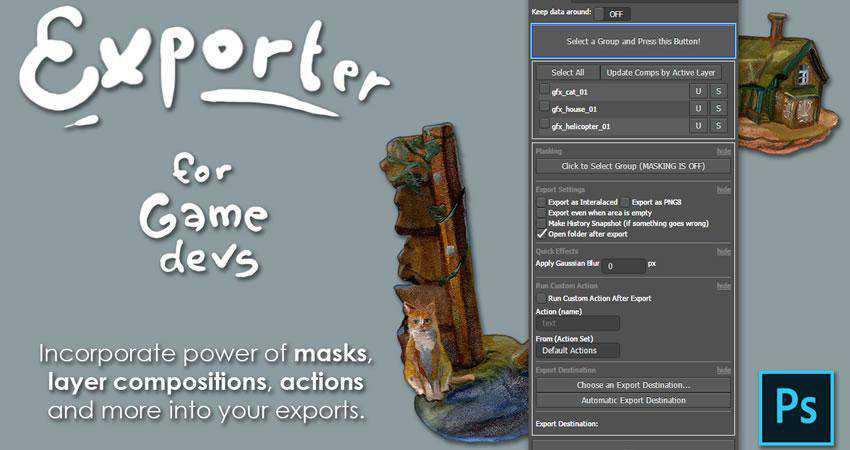Uncheck Open folder after export
The width and height of the screenshot is (850, 450).
tap(541, 234)
